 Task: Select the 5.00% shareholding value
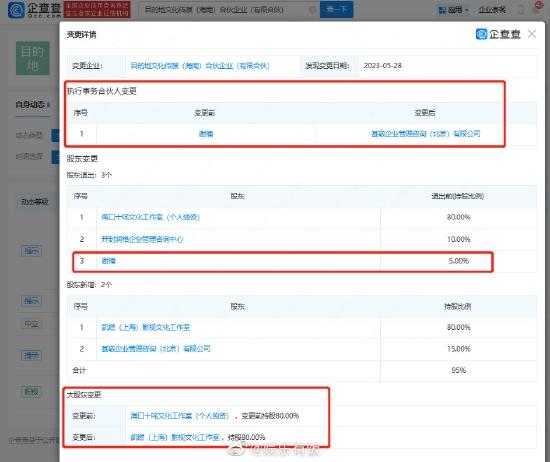458,261
